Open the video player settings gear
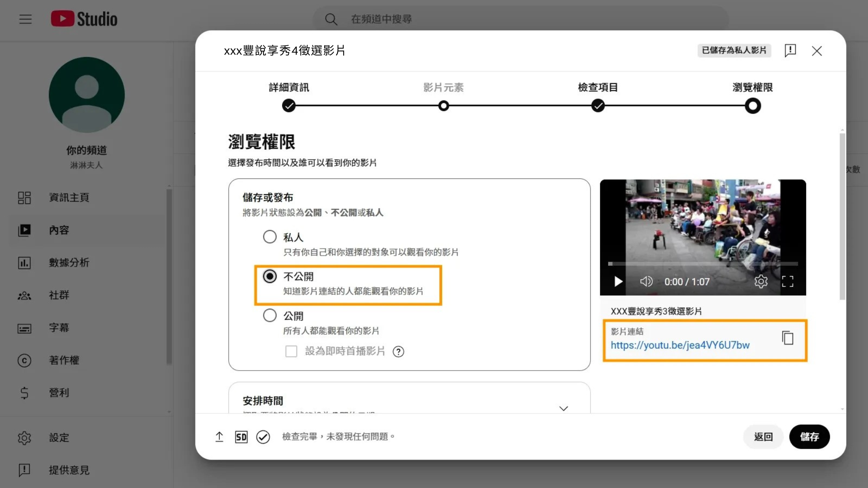The image size is (868, 488). (x=761, y=282)
